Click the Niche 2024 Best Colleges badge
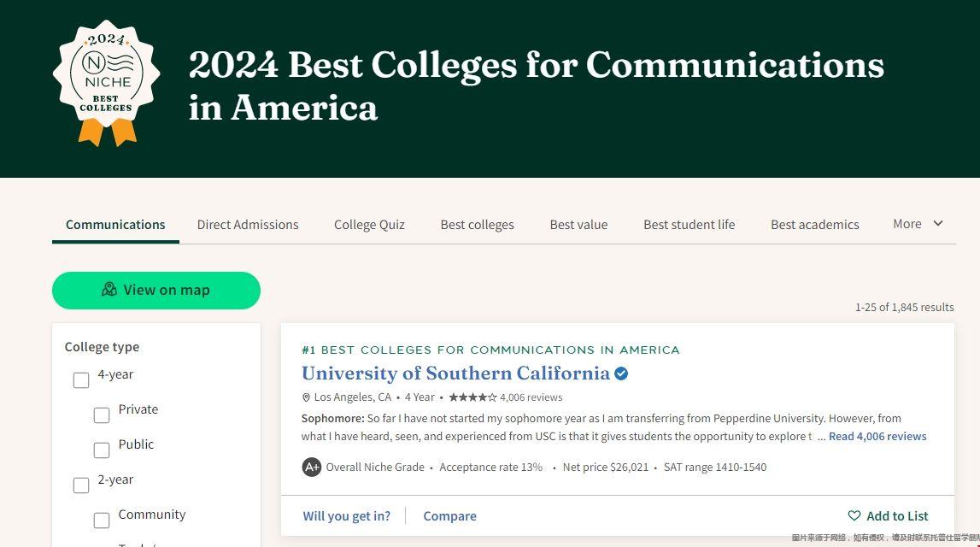The width and height of the screenshot is (980, 547). 107,84
